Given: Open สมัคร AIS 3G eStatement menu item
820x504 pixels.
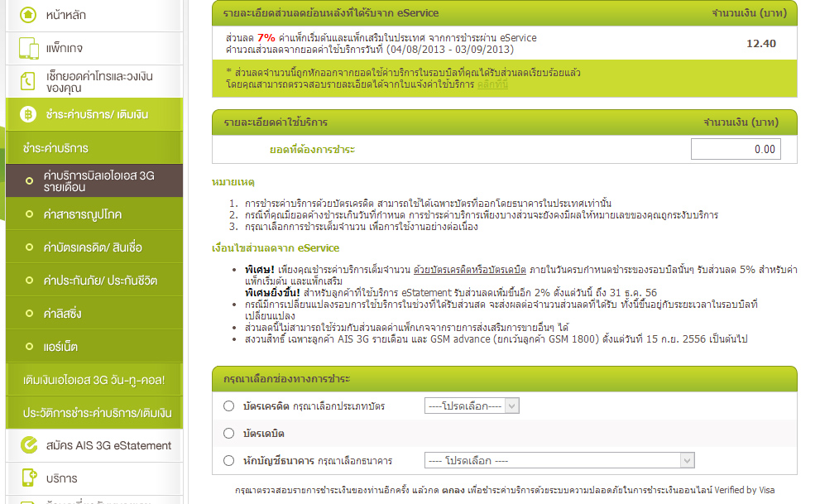Looking at the screenshot, I should [94, 445].
